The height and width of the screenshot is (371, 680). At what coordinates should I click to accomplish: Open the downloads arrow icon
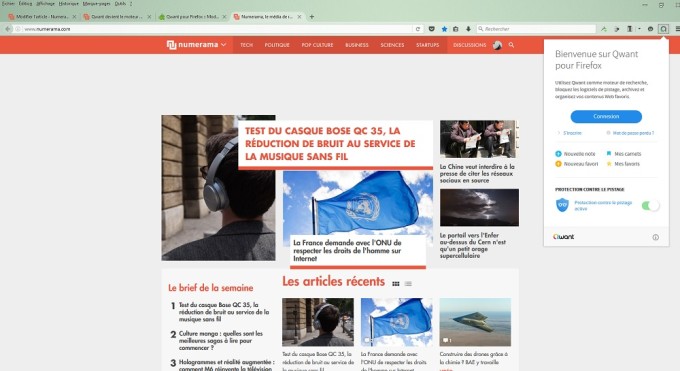[x=468, y=29]
